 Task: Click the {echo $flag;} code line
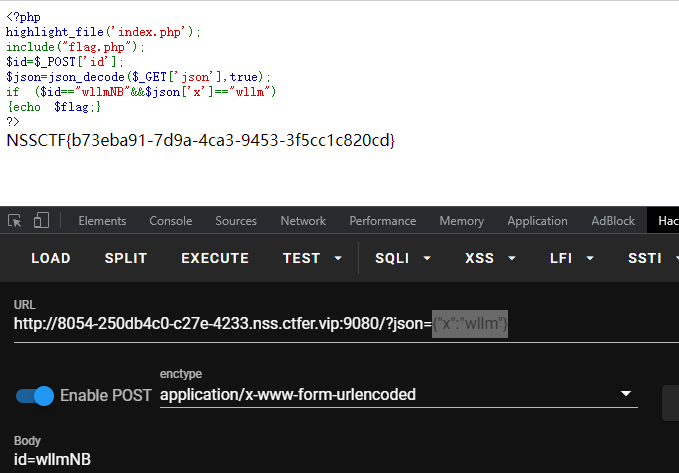pyautogui.click(x=54, y=107)
